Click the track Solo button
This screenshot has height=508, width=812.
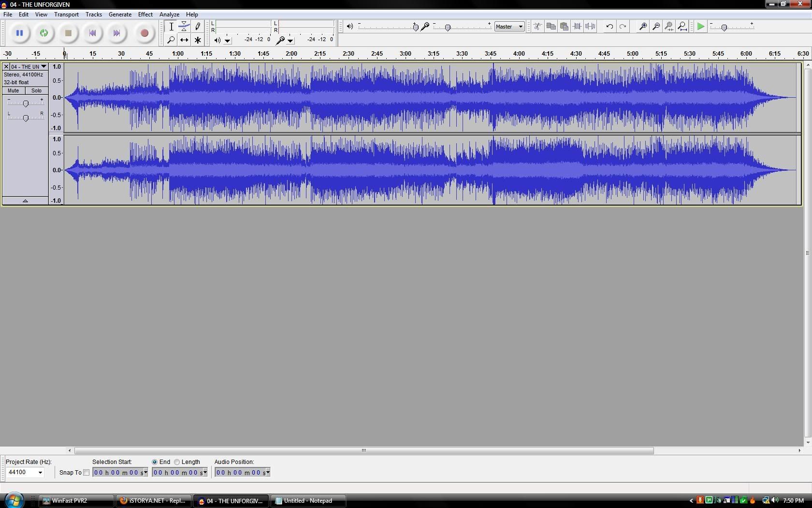click(36, 90)
